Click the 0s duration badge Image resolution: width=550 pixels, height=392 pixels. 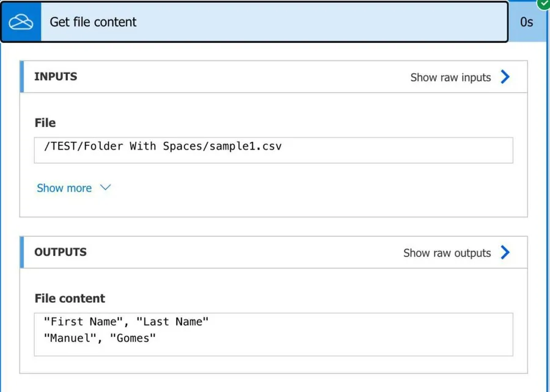[526, 22]
